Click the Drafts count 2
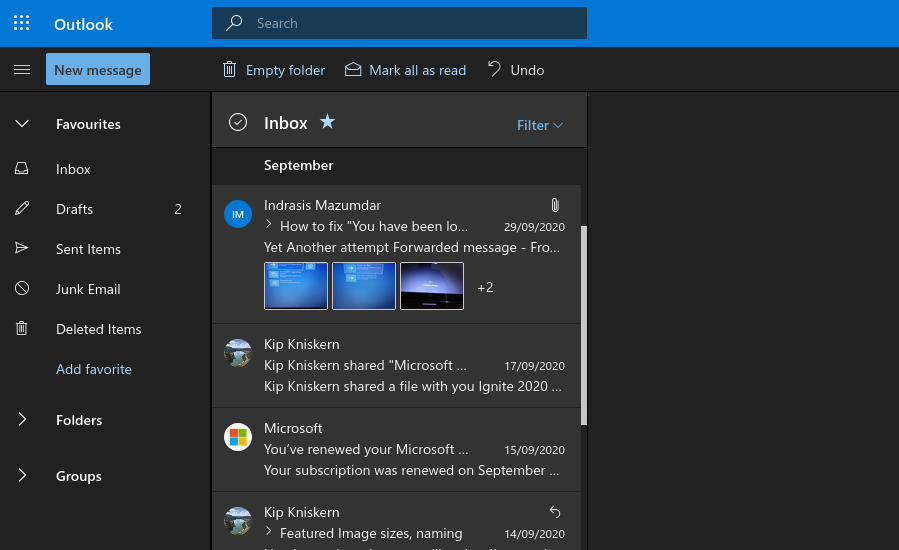 tap(178, 209)
